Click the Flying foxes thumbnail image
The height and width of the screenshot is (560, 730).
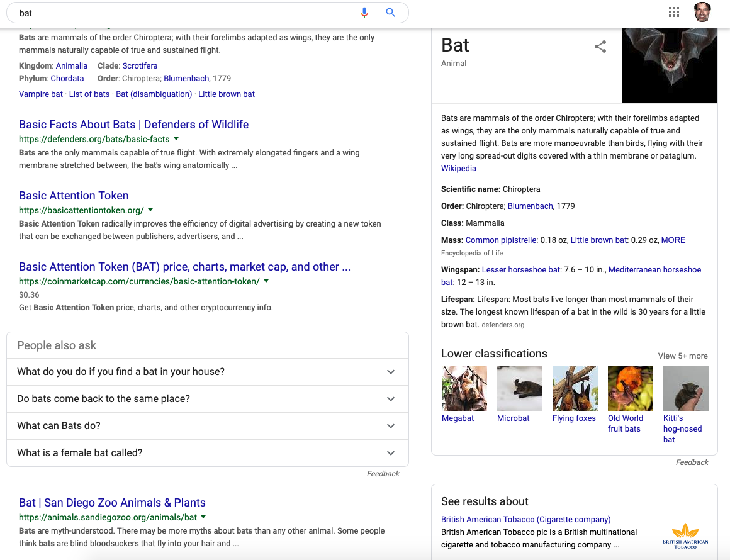[x=575, y=388]
